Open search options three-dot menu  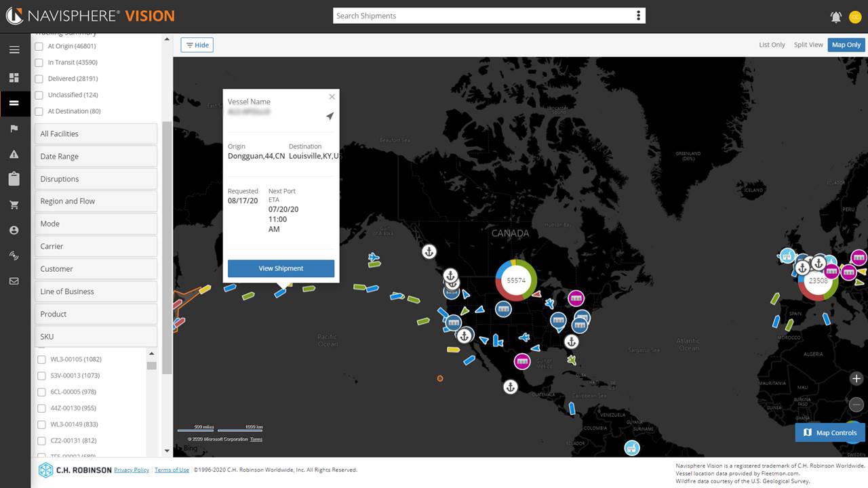tap(638, 16)
